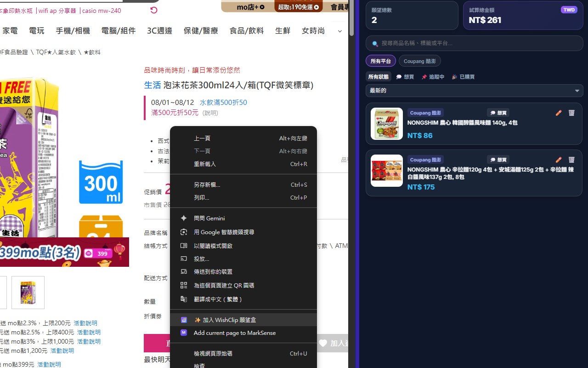Change the 想買 status on the 辛拉麵 card
The image size is (588, 368).
click(x=498, y=160)
